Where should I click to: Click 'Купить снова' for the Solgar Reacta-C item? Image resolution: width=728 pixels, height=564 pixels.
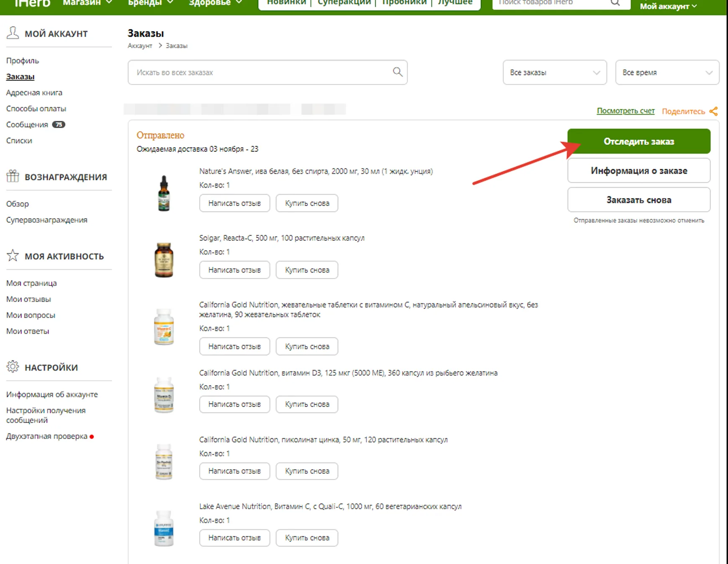click(x=307, y=270)
